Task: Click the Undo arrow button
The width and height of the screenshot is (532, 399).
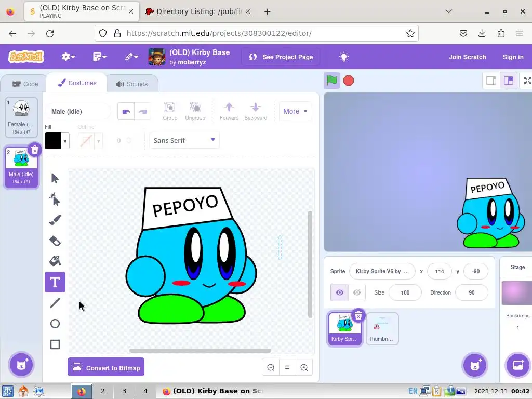Action: click(126, 111)
